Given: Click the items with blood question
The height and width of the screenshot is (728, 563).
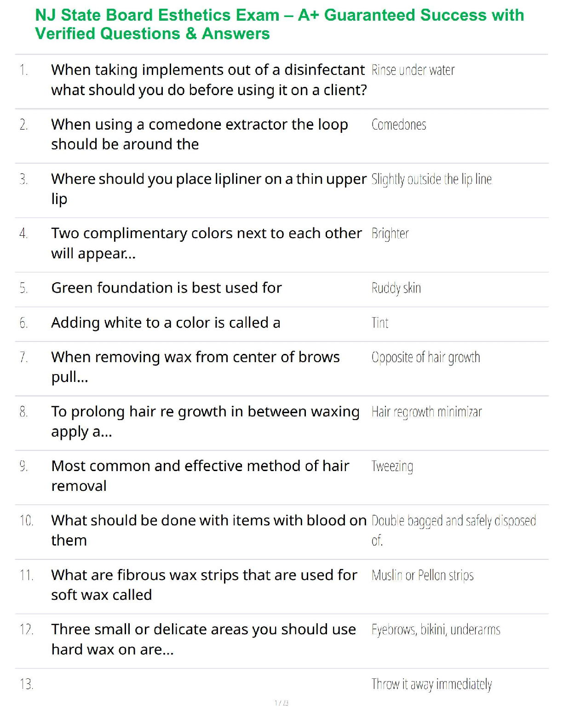Looking at the screenshot, I should pos(209,530).
